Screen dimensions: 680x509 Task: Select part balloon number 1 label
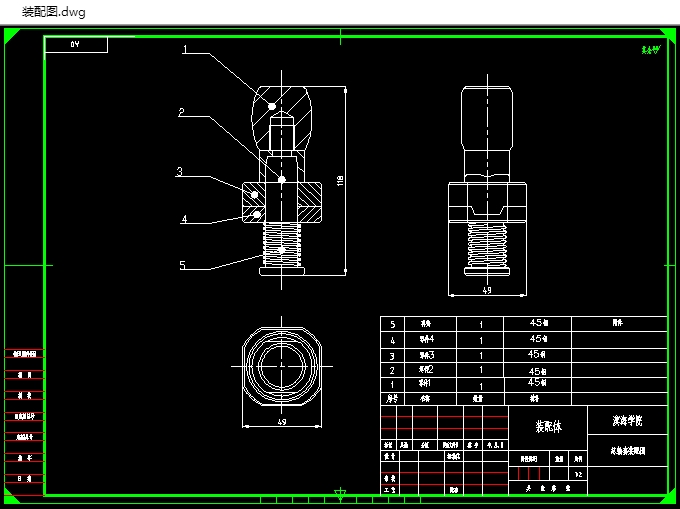[185, 49]
